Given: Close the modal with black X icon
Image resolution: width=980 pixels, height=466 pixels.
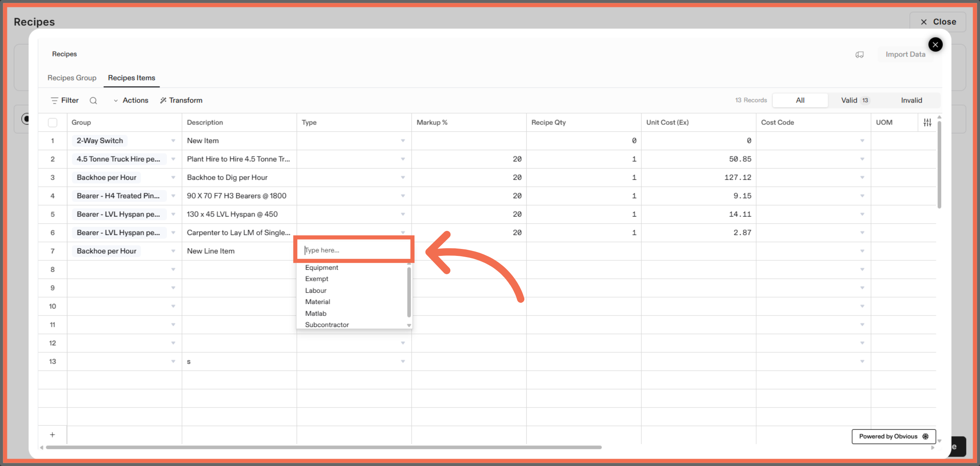Looking at the screenshot, I should [935, 45].
